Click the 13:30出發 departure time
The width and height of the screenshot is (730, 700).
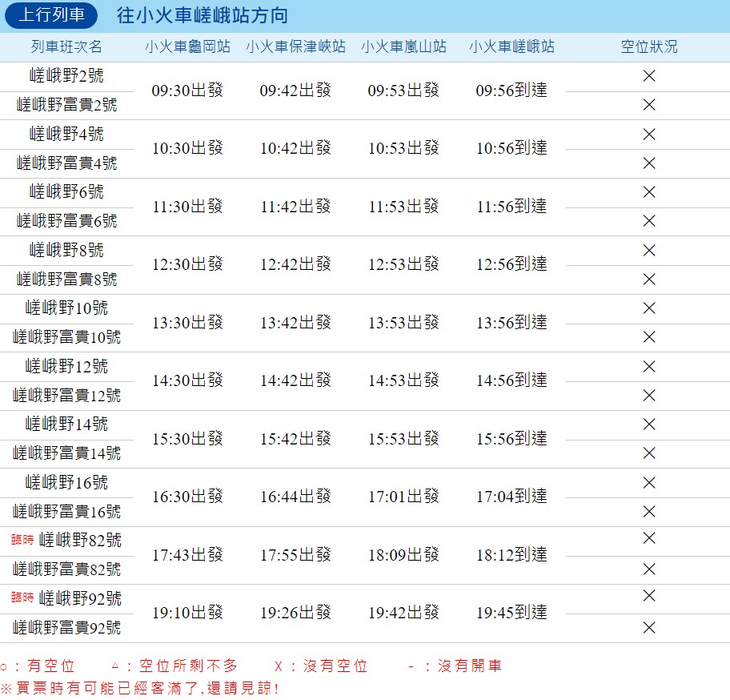187,322
